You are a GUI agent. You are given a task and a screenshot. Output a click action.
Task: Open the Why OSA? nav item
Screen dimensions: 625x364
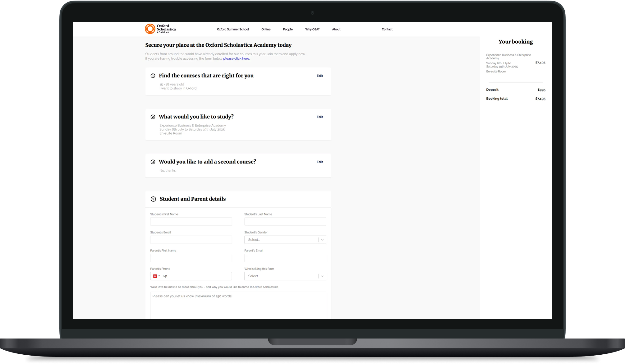pyautogui.click(x=312, y=30)
